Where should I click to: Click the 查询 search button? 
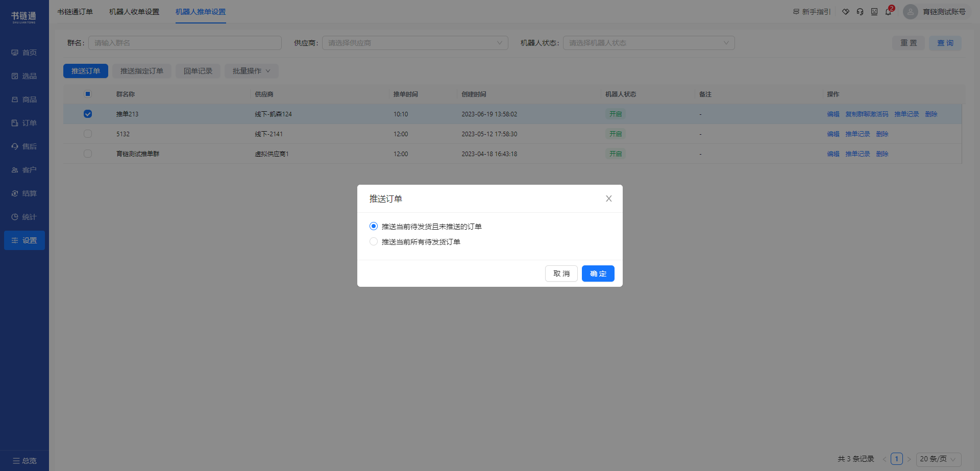[x=945, y=43]
